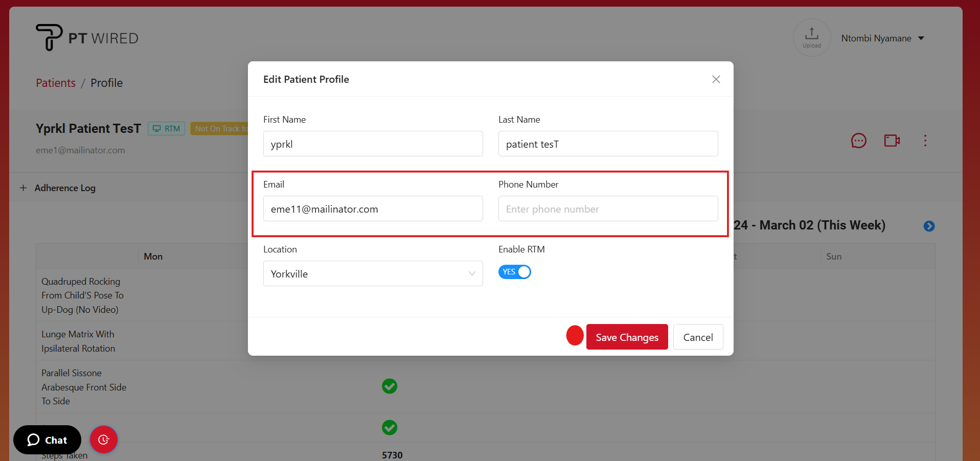Click the RTM tag badge
The height and width of the screenshot is (461, 980).
[167, 129]
